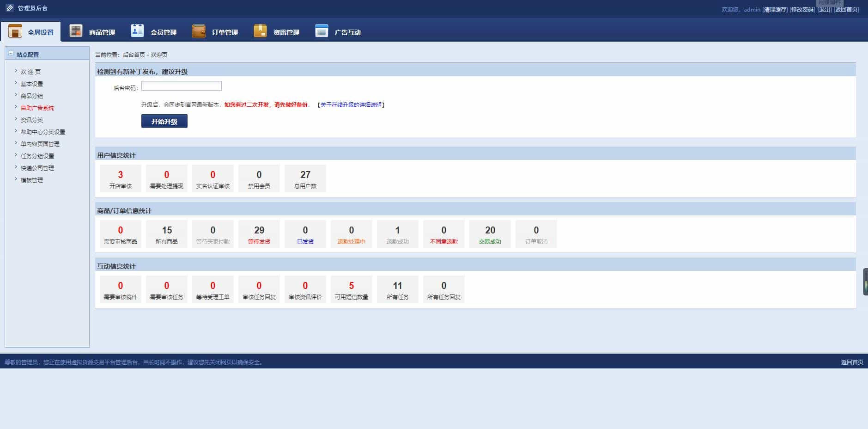868x429 pixels.
Task: Open the 所有任务 stat card
Action: tap(398, 289)
